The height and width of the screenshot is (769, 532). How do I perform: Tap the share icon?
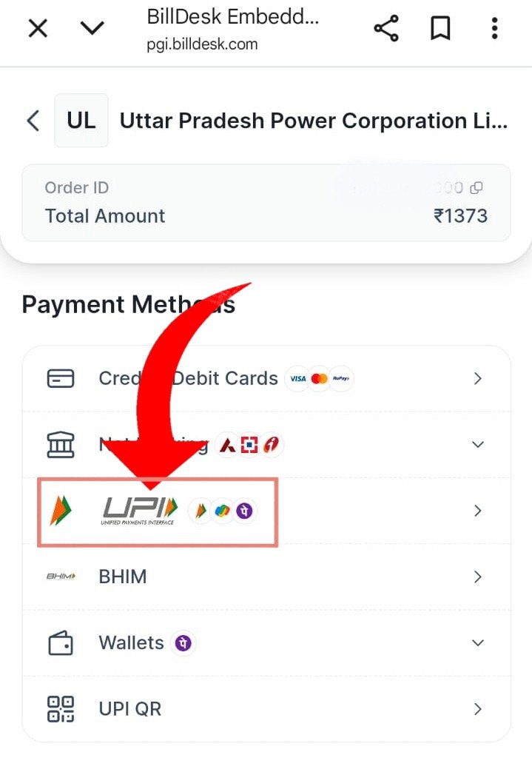point(385,29)
